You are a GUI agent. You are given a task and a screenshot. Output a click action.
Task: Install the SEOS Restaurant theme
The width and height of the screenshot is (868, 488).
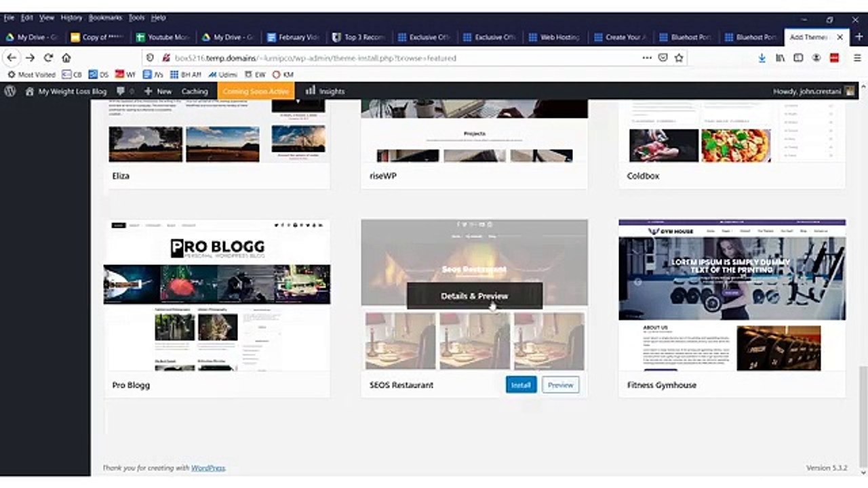[521, 385]
